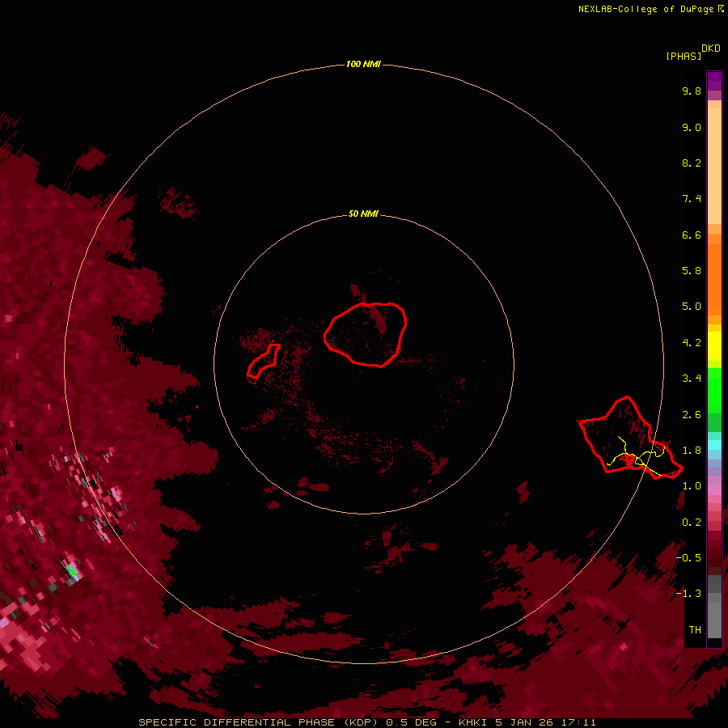The image size is (728, 728).
Task: Pick the purple segment at the color bar top
Action: pyautogui.click(x=714, y=81)
